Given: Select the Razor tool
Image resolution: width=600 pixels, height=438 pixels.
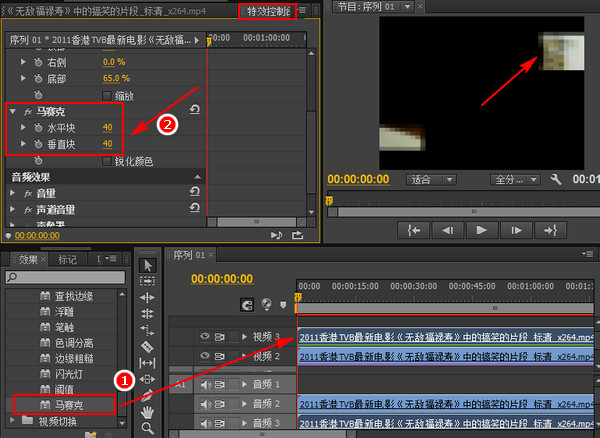Looking at the screenshot, I should click(x=148, y=347).
